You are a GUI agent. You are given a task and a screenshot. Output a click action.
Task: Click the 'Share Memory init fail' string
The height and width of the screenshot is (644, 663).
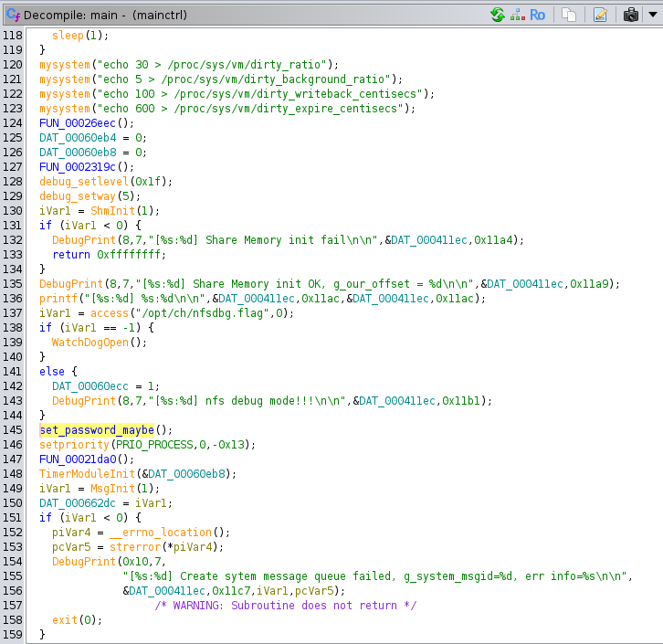263,240
